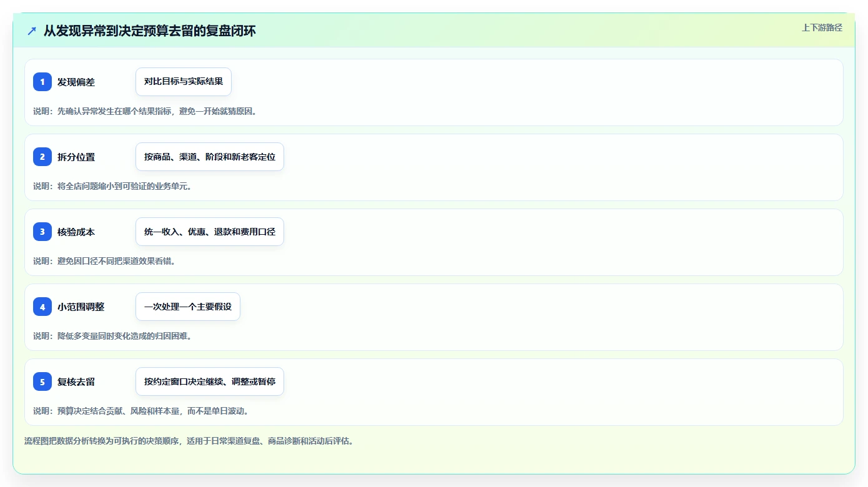
Task: Select the 一次处理一个主要假设 chip
Action: pyautogui.click(x=188, y=307)
